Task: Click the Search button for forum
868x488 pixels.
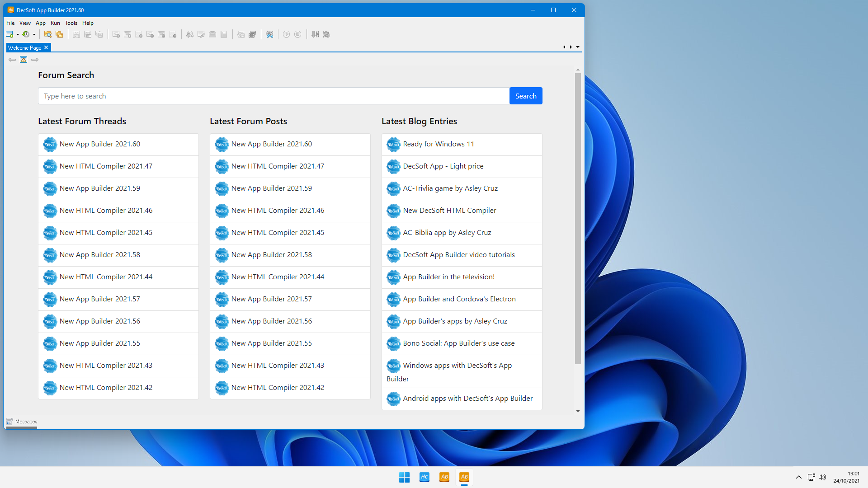Action: tap(526, 96)
